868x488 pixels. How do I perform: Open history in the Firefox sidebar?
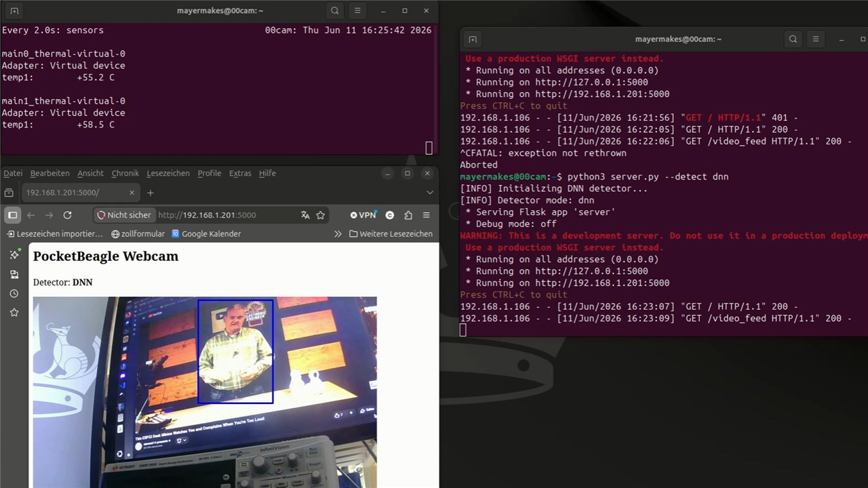pos(14,293)
